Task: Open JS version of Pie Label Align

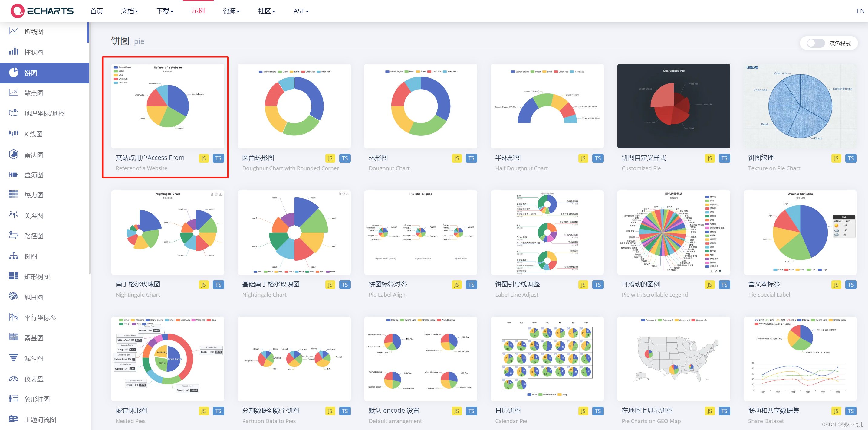Action: [457, 285]
